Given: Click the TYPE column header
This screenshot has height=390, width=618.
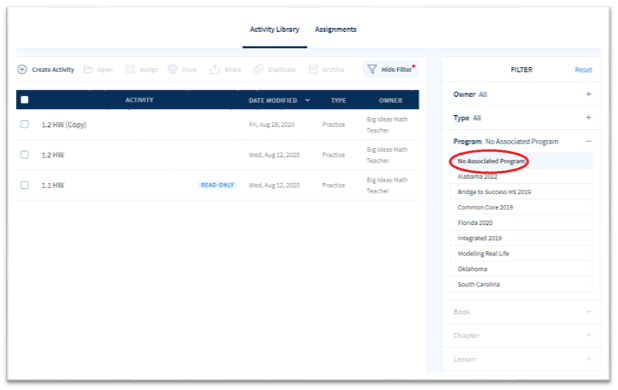Looking at the screenshot, I should click(338, 100).
